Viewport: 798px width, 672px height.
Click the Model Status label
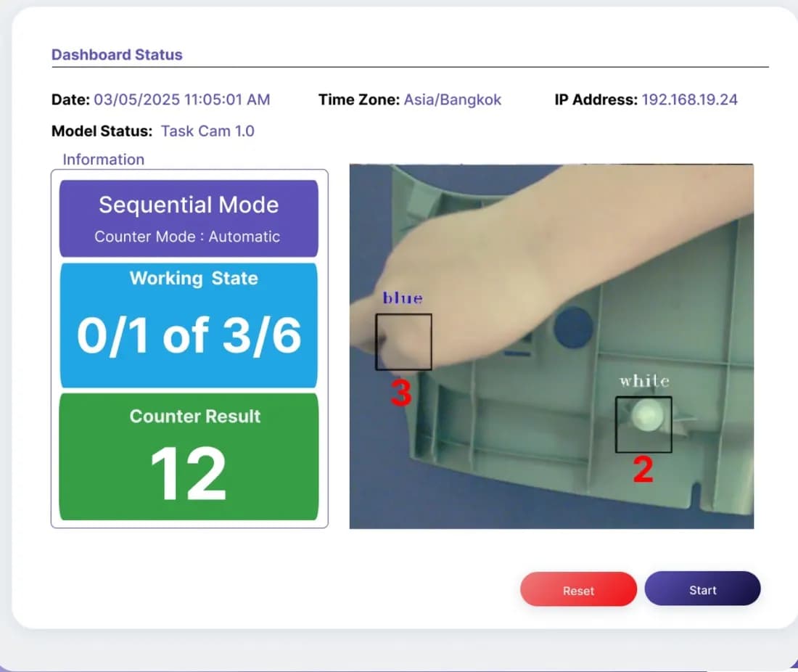point(102,131)
